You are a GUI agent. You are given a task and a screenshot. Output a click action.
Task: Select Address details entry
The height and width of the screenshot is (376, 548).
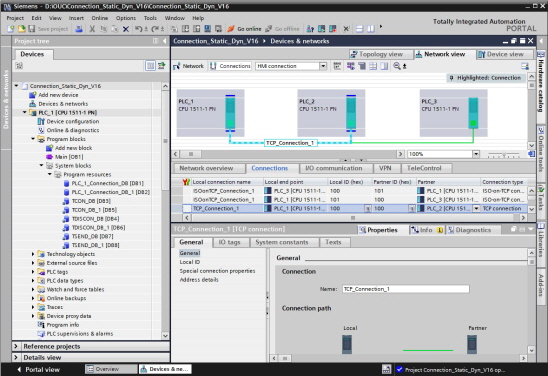[x=199, y=280]
